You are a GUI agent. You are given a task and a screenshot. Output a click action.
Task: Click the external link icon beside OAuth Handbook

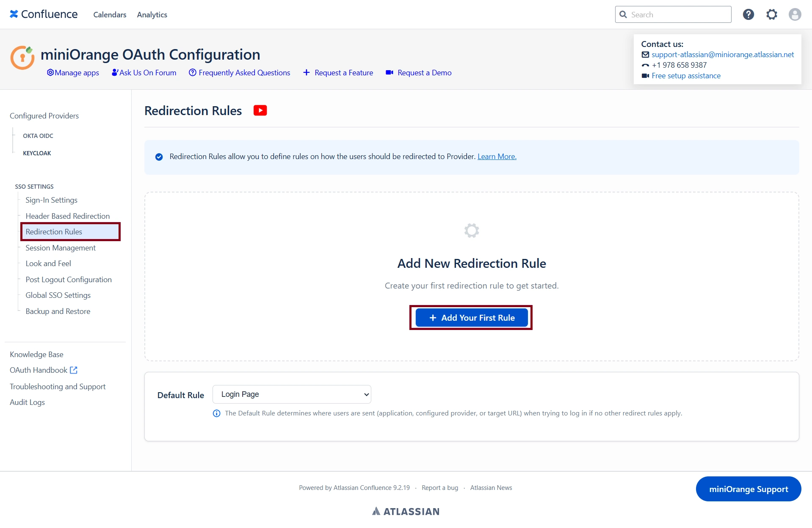74,370
